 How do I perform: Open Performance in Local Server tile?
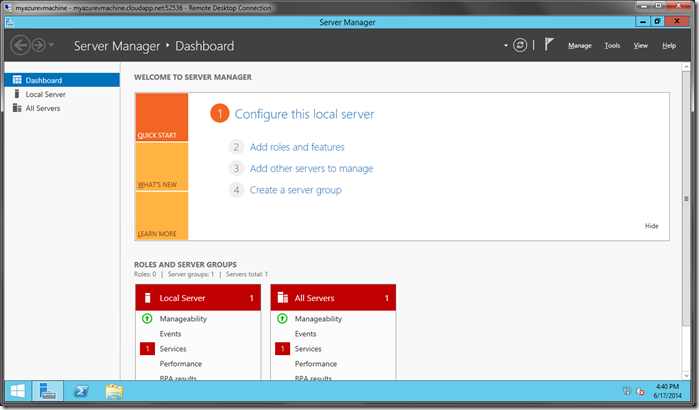pos(181,364)
